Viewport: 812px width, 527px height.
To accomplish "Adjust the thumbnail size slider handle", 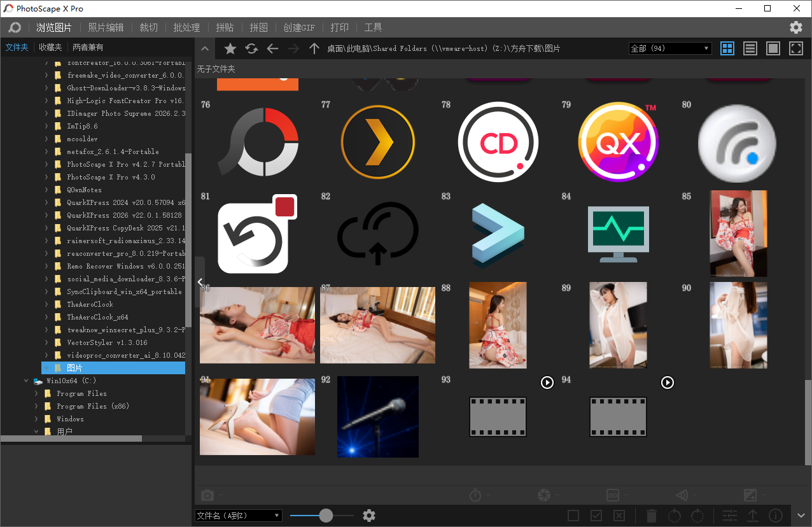I will [x=326, y=516].
